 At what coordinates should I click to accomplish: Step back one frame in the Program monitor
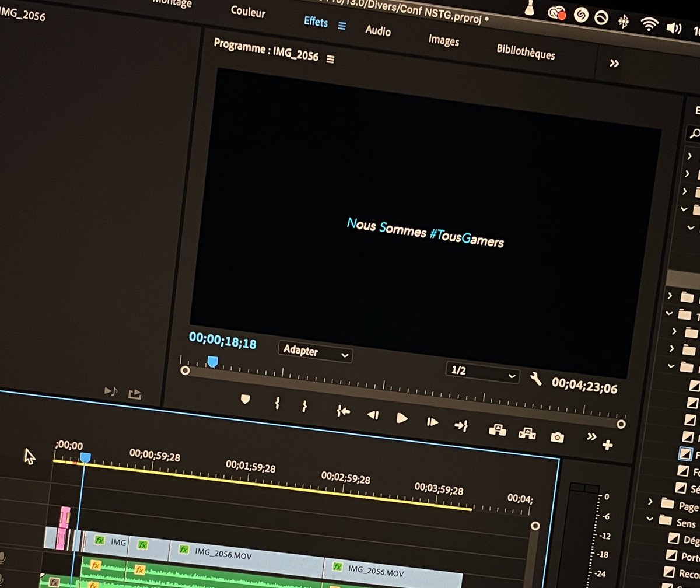coord(372,415)
